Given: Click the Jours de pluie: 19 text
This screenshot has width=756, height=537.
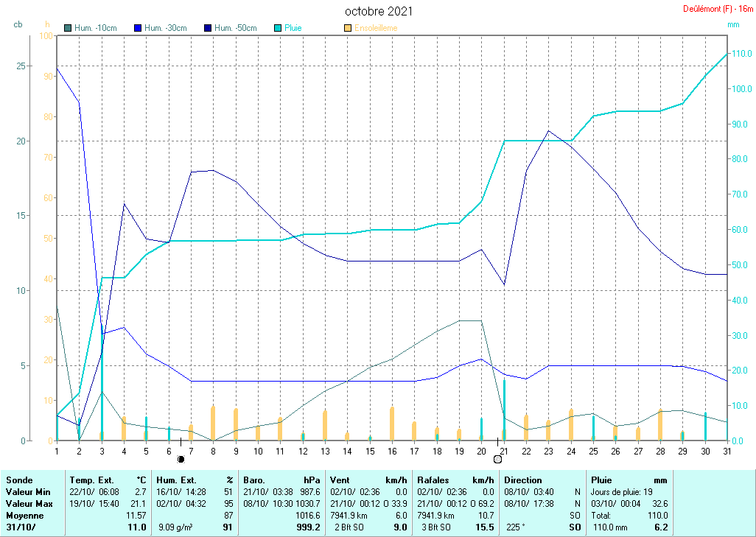Looking at the screenshot, I should [620, 491].
